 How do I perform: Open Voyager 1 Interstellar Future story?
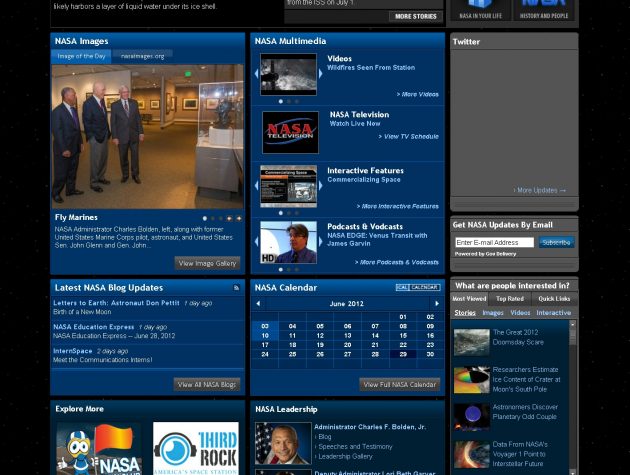(x=520, y=454)
